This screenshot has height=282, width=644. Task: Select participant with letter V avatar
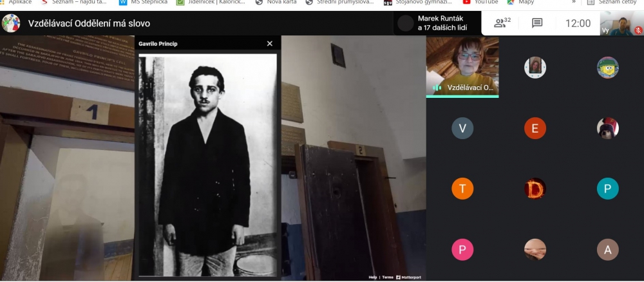point(462,128)
